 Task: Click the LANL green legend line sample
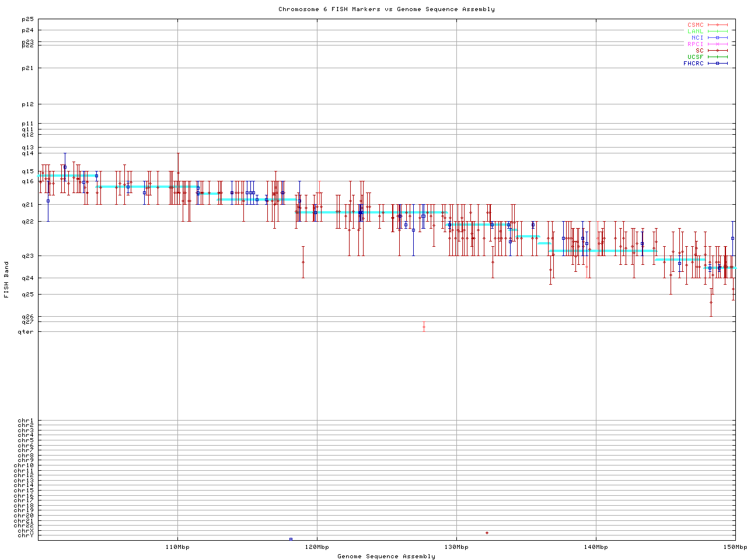pos(717,32)
